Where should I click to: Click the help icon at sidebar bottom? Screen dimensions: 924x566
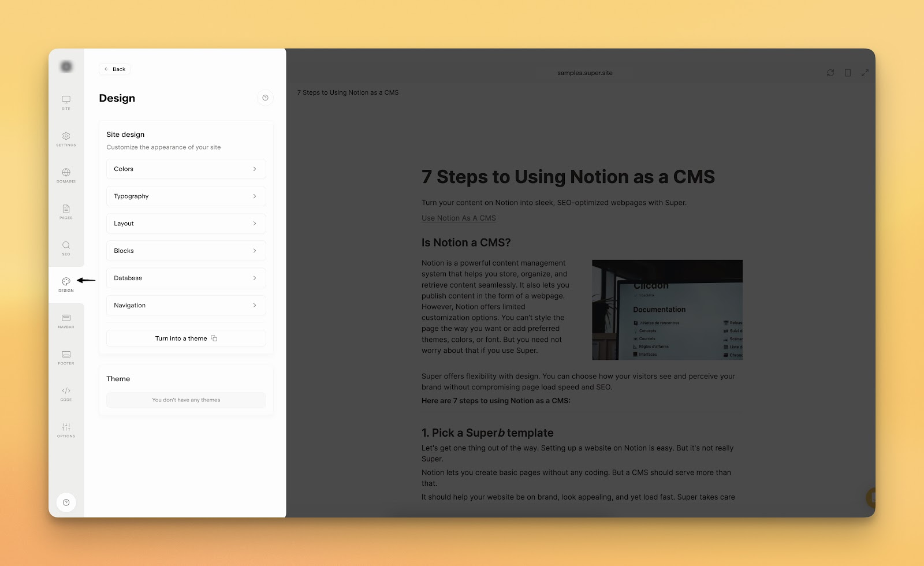point(66,502)
